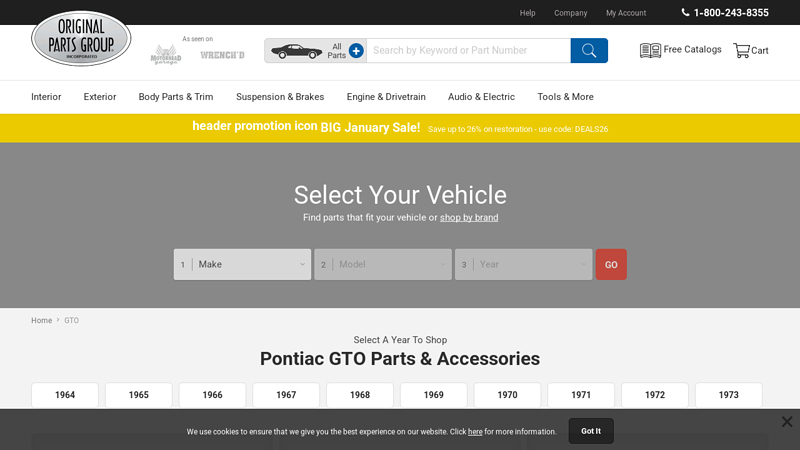The width and height of the screenshot is (800, 450).
Task: Select the 1972 year button
Action: point(655,395)
